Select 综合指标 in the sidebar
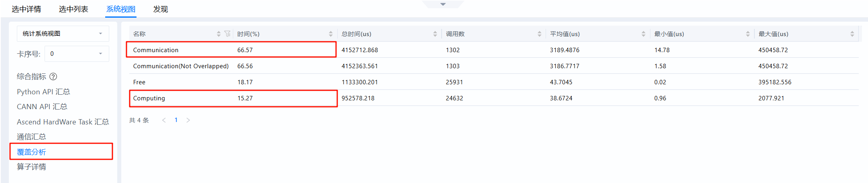 click(31, 77)
